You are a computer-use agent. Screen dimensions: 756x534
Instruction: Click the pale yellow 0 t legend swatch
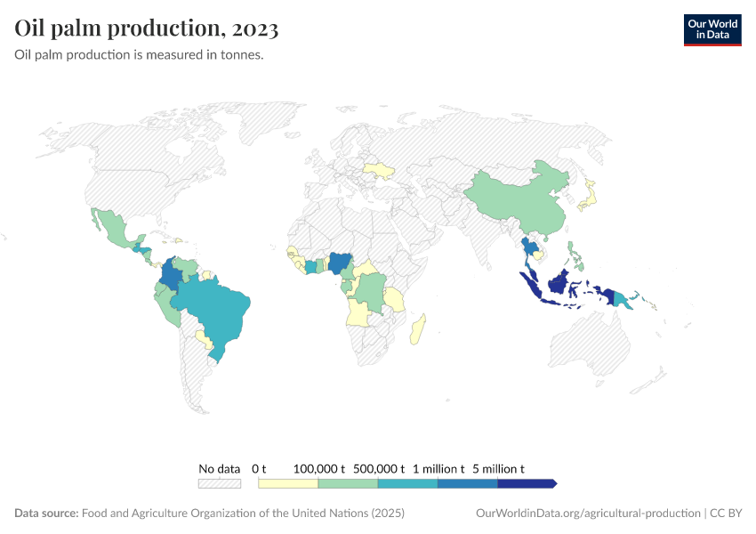(x=287, y=483)
